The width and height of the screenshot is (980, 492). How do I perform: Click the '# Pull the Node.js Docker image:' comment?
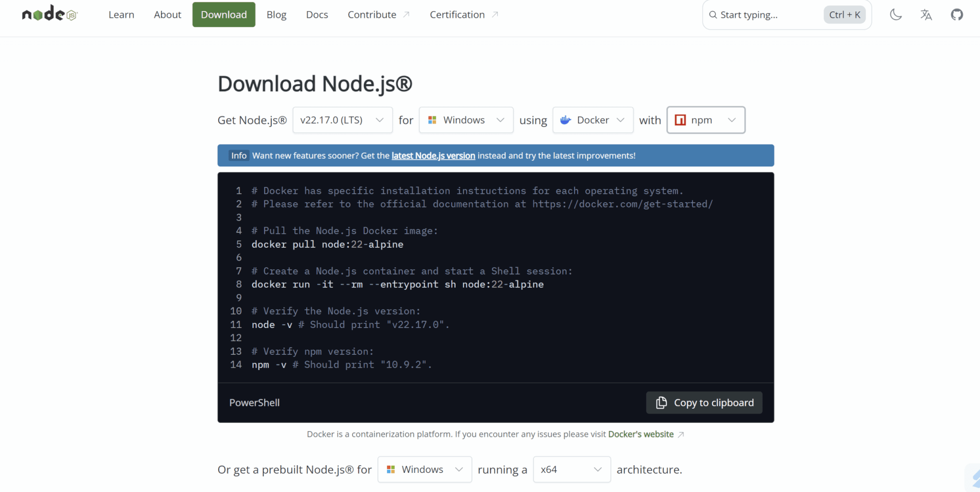click(x=345, y=231)
